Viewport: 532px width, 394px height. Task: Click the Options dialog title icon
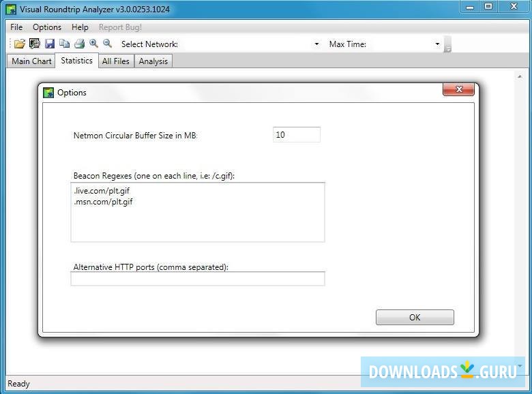pos(48,93)
